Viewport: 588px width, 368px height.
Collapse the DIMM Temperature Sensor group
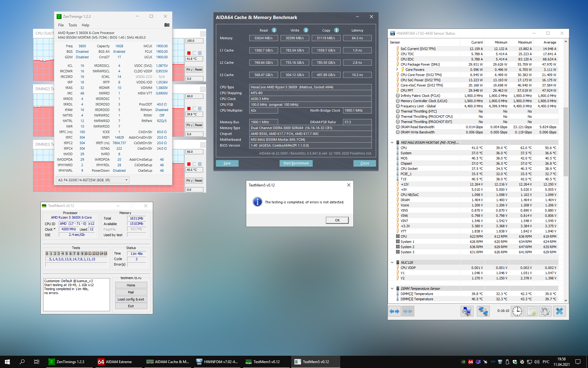pos(392,289)
